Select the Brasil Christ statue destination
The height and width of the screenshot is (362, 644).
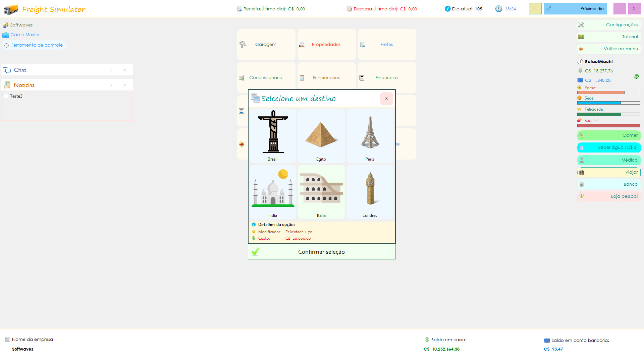coord(273,132)
